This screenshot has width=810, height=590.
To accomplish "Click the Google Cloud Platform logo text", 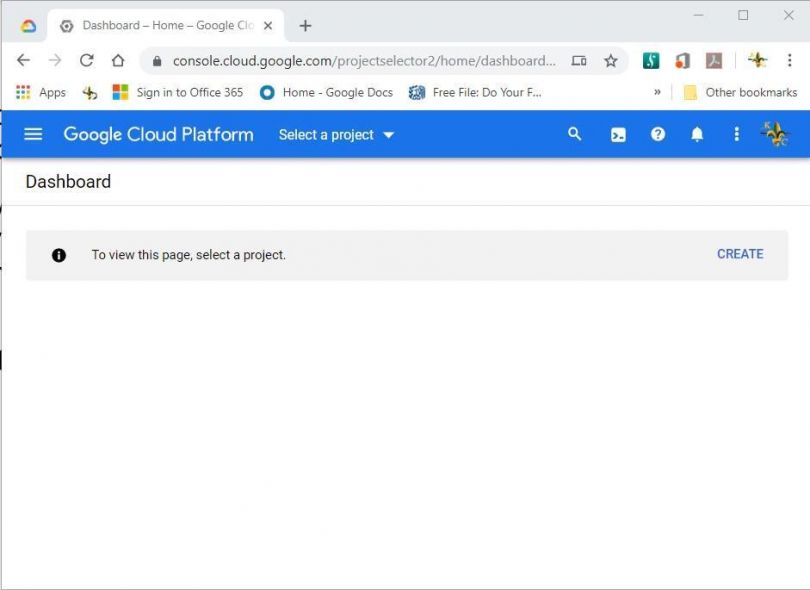I will [158, 134].
